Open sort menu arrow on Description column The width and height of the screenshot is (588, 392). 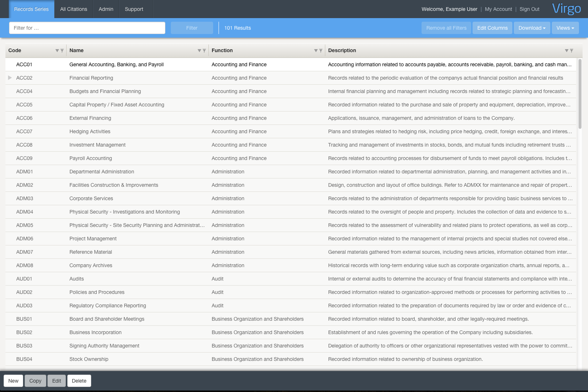click(x=567, y=51)
